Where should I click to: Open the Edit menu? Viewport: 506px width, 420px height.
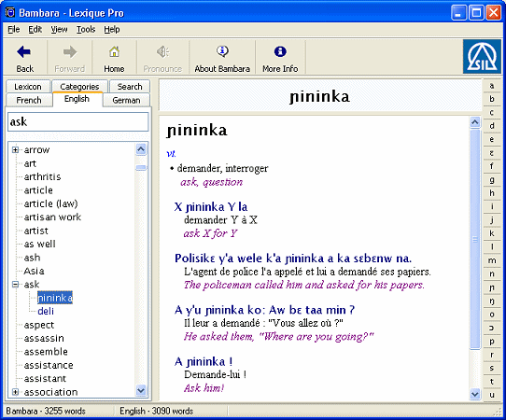tap(35, 30)
